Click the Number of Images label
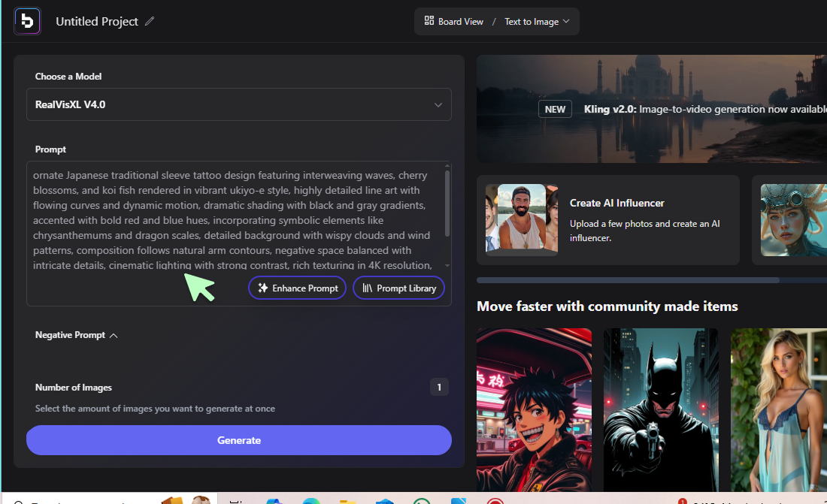Screen dimensions: 827x504 click(74, 388)
